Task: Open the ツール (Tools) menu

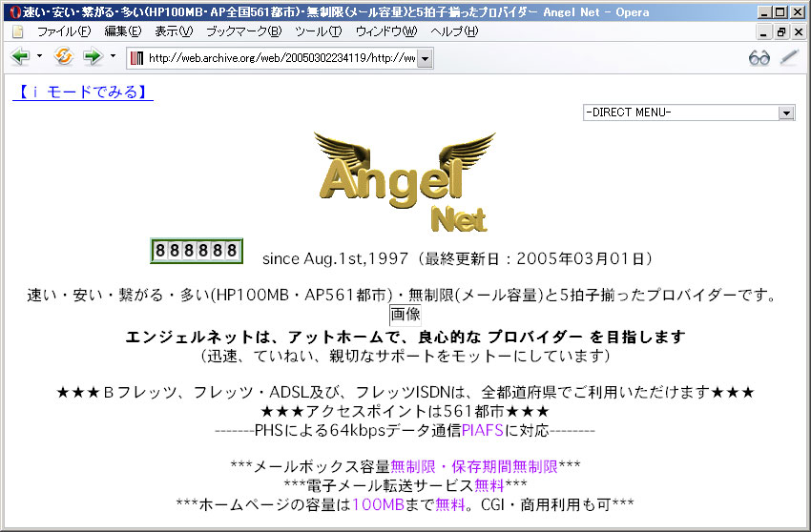Action: tap(318, 31)
